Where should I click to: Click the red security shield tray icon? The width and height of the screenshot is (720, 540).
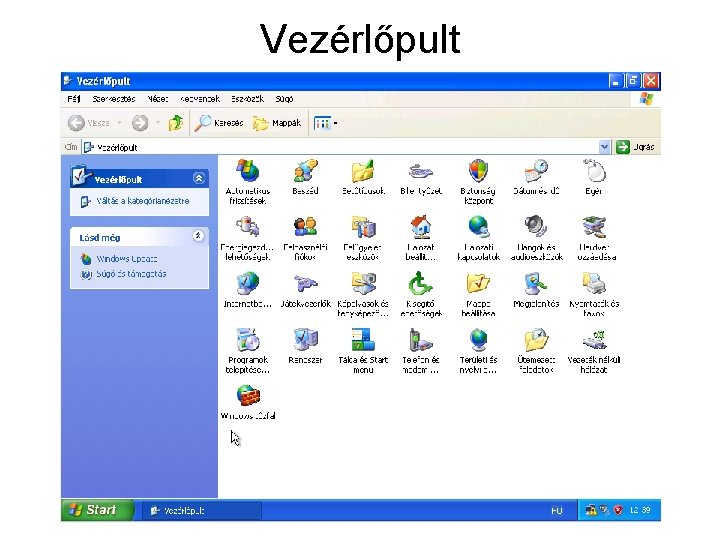(x=619, y=510)
